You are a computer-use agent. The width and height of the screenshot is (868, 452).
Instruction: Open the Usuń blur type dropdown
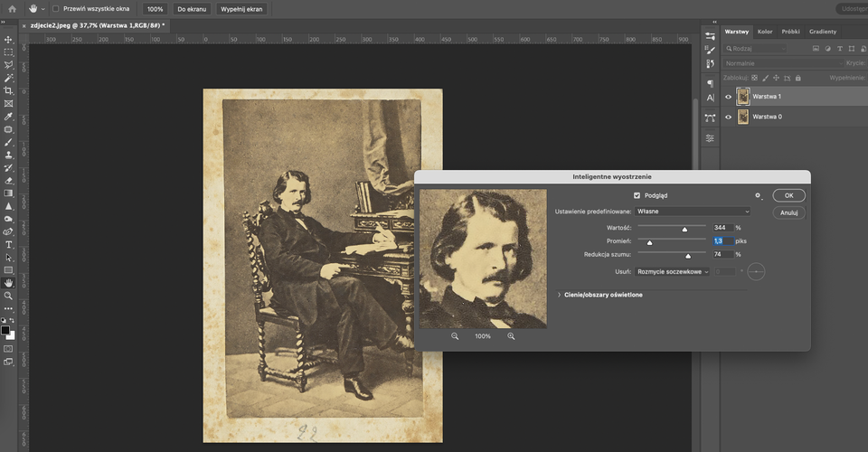click(x=673, y=271)
